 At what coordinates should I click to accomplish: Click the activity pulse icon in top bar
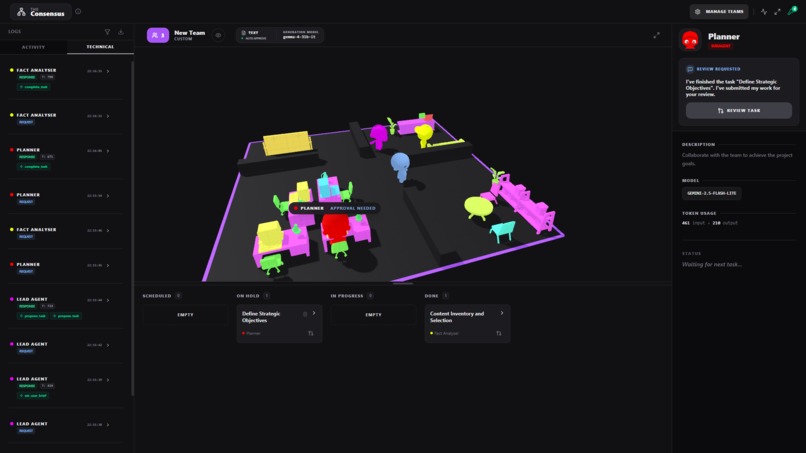coord(764,11)
